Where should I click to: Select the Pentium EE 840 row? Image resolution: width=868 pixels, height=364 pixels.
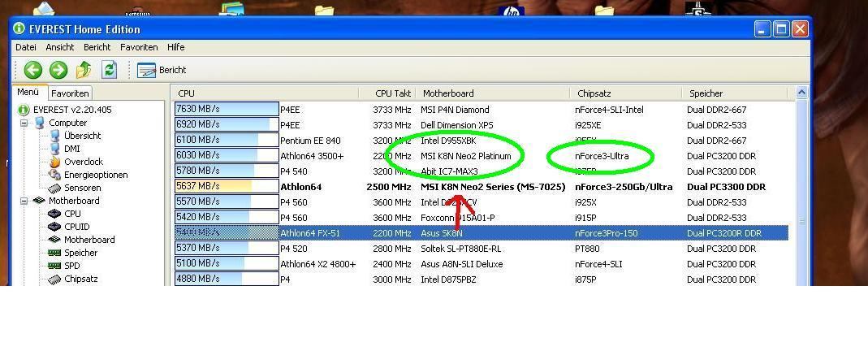click(481, 141)
